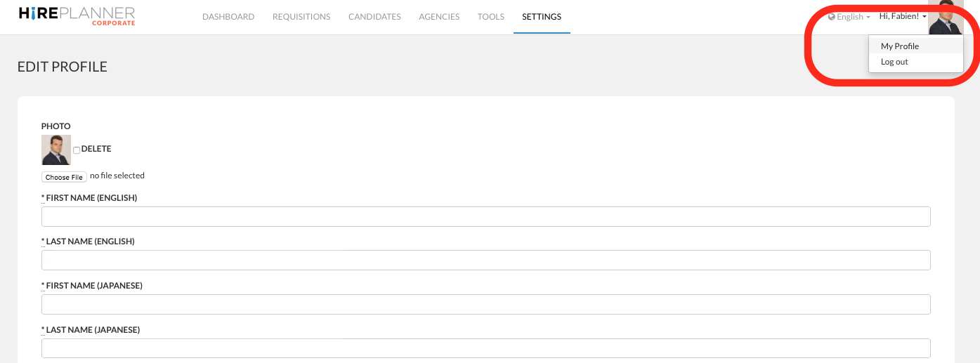Screen dimensions: 980x363
Task: Click the globe language icon
Action: (832, 17)
